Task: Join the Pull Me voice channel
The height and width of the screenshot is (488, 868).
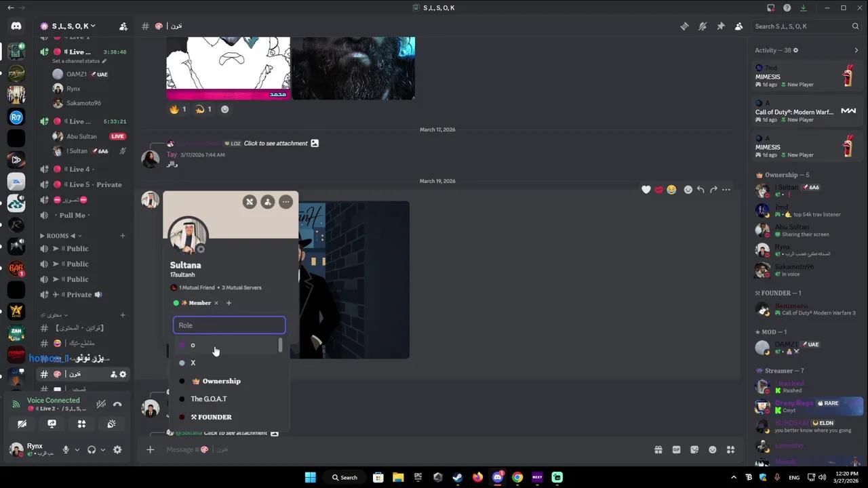Action: (83, 216)
